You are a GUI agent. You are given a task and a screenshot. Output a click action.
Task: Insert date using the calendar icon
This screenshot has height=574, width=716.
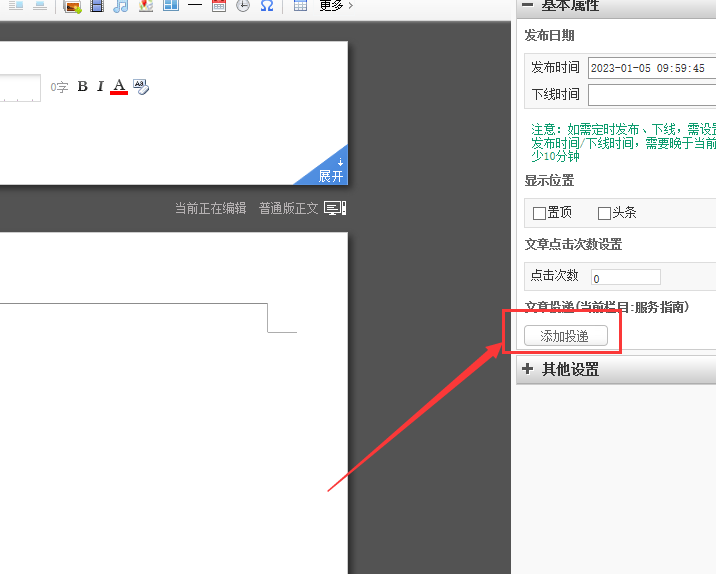coord(219,6)
